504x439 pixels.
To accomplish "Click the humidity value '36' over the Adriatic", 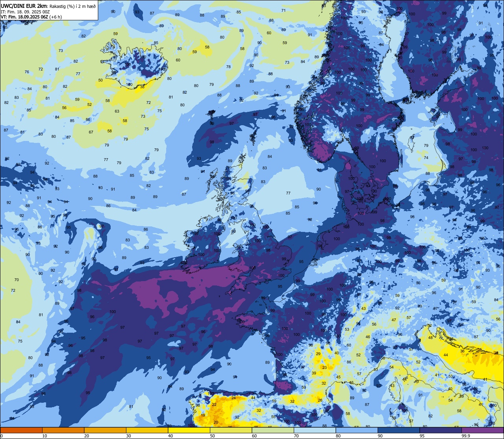I will (x=462, y=351).
